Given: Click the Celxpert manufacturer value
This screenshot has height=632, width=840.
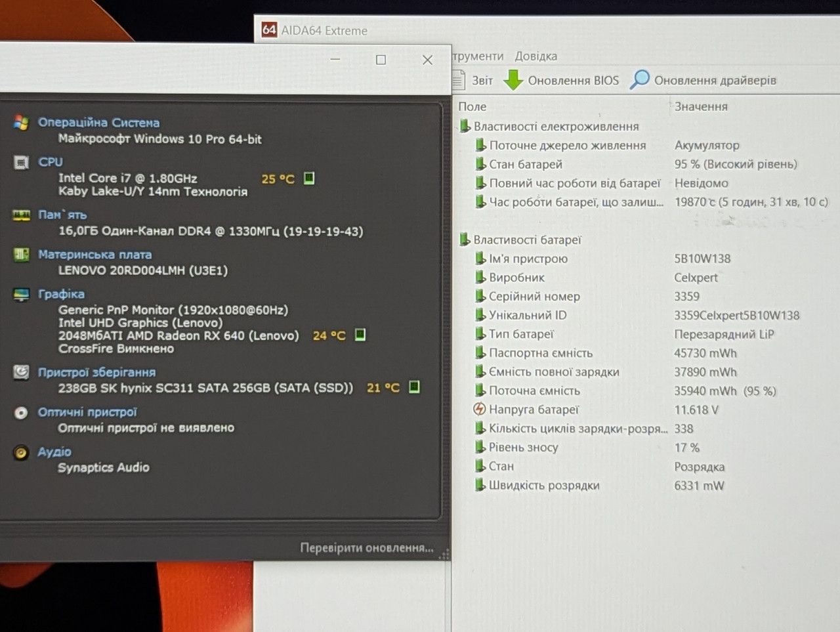Looking at the screenshot, I should point(696,278).
